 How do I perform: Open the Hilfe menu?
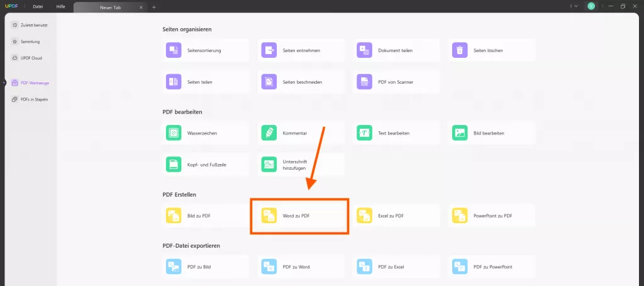click(60, 6)
